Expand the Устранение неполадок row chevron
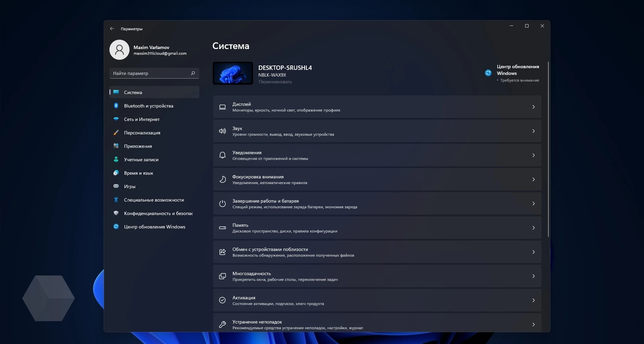 click(x=534, y=325)
